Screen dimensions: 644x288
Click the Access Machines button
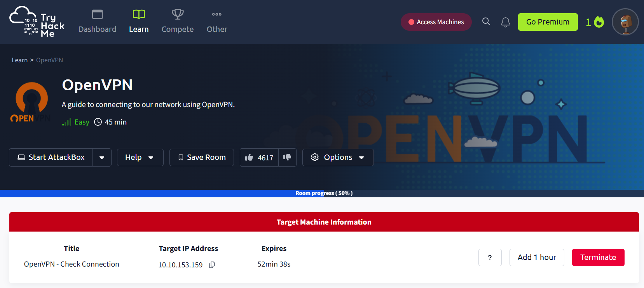point(436,22)
